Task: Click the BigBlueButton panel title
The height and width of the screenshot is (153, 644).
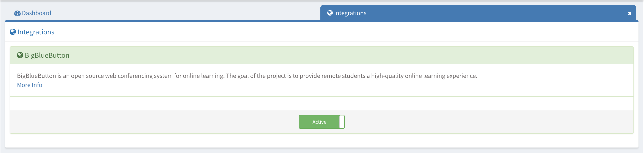Action: point(47,55)
